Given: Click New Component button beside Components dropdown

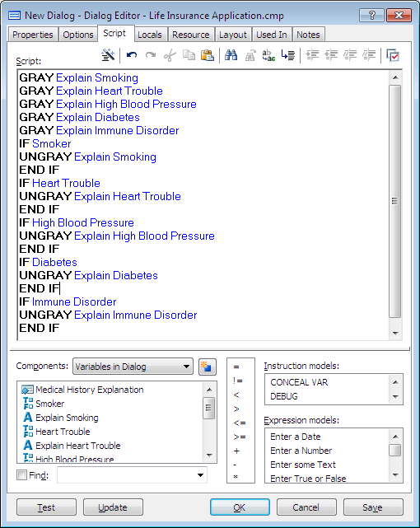Looking at the screenshot, I should (208, 367).
